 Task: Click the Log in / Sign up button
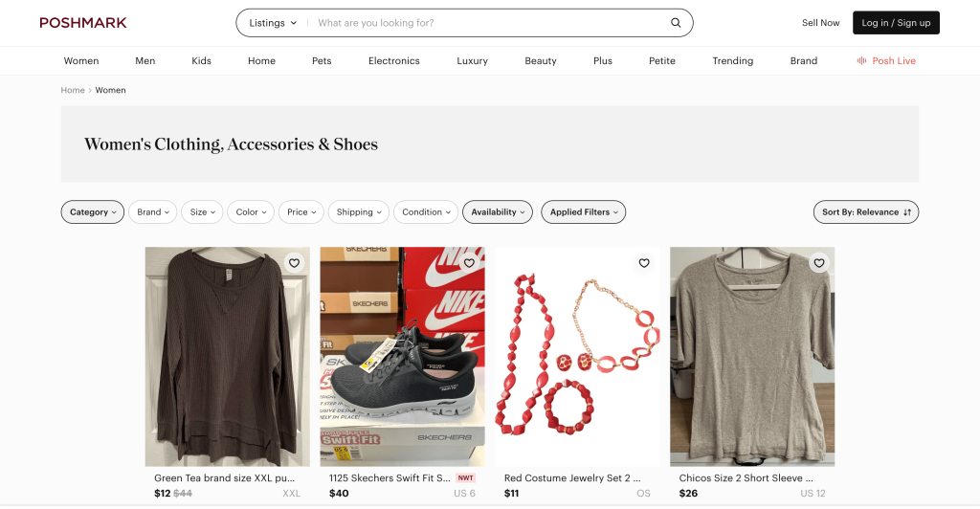896,22
